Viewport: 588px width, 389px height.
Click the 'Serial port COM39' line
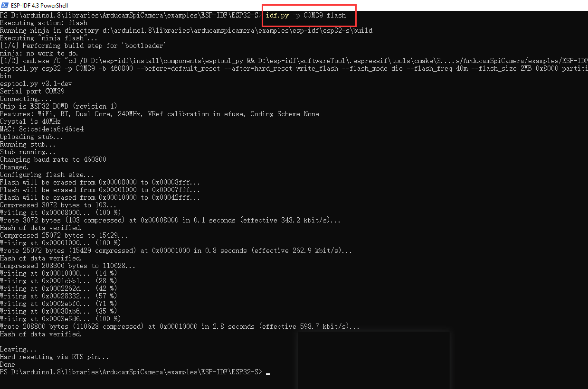tap(32, 91)
